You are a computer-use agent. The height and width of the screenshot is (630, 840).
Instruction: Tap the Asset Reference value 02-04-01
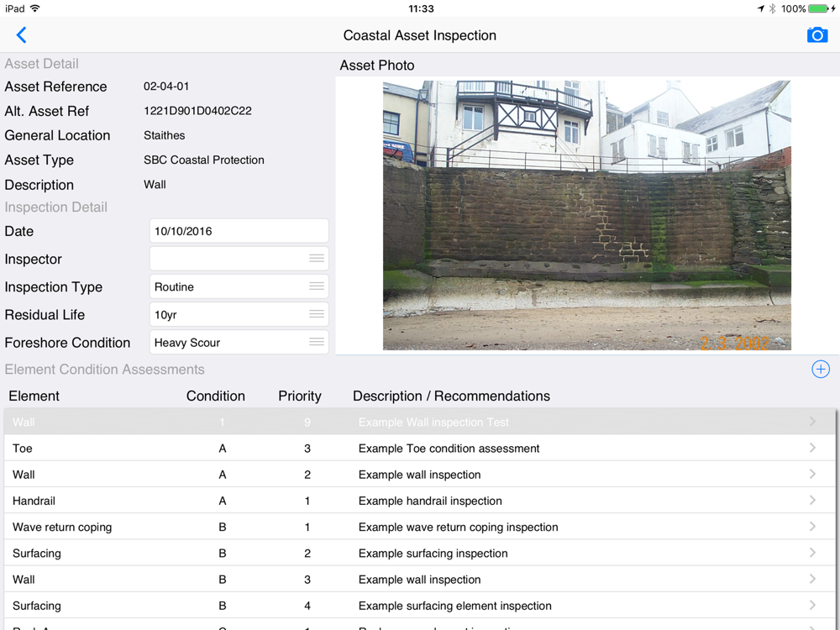[x=166, y=87]
